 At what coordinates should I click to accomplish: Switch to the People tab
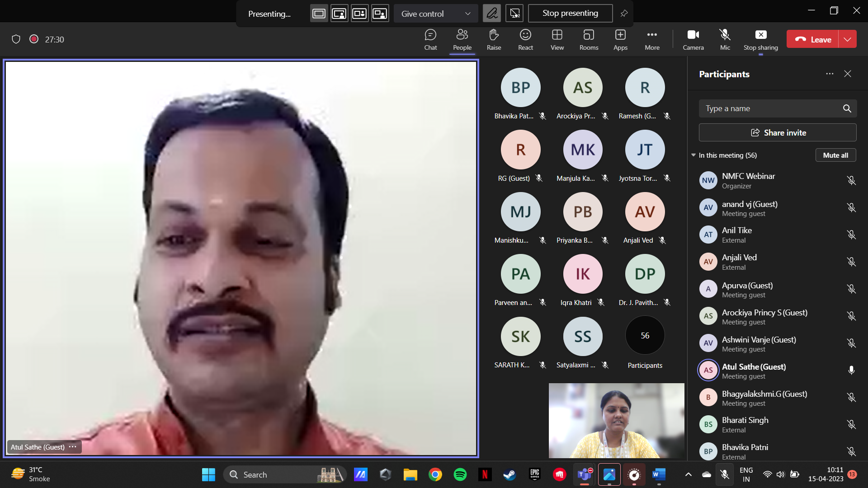point(462,39)
